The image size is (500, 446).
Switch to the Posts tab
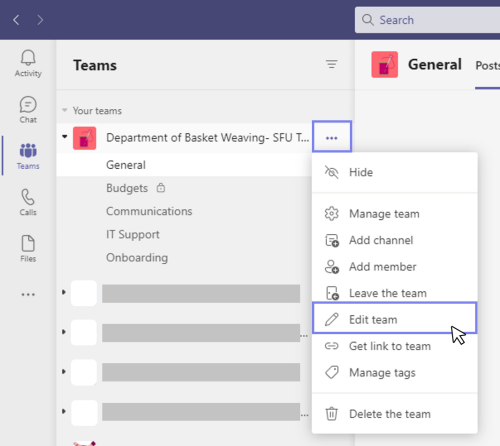pyautogui.click(x=488, y=66)
